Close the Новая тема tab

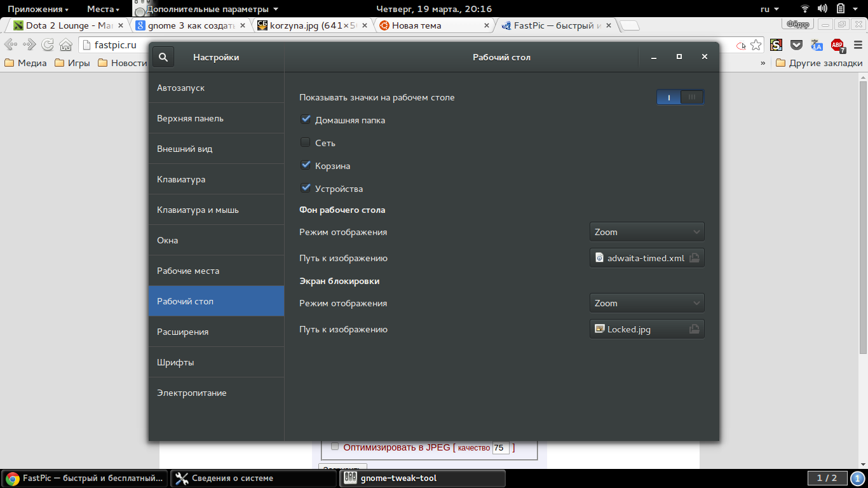click(487, 25)
